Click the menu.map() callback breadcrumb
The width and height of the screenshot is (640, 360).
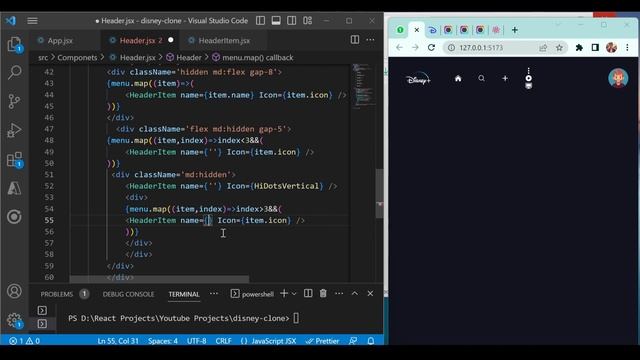coord(258,58)
